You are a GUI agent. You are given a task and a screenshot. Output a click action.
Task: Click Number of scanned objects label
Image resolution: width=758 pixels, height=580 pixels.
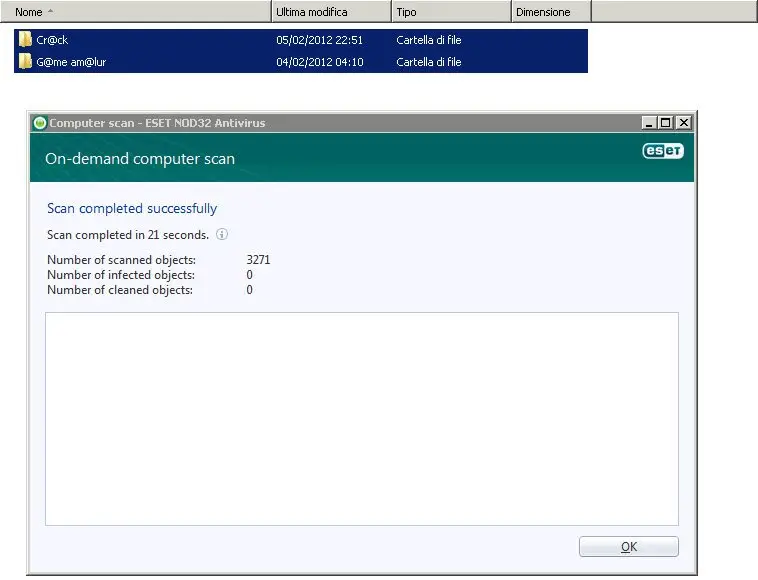click(121, 260)
